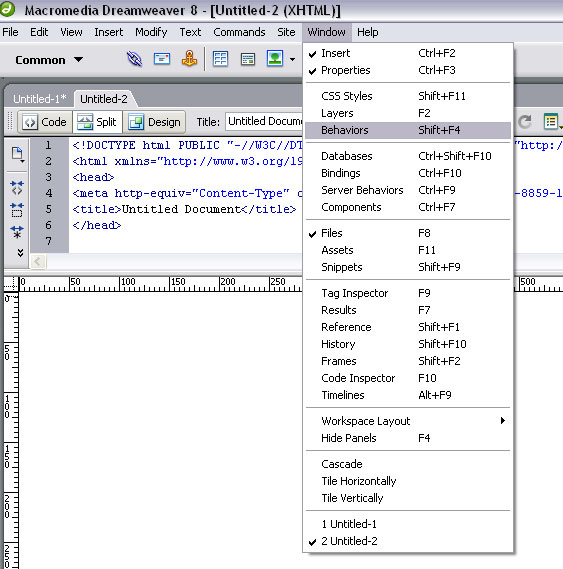Screen dimensions: 563x569
Task: Click the Insert Div Tag icon
Action: point(248,59)
